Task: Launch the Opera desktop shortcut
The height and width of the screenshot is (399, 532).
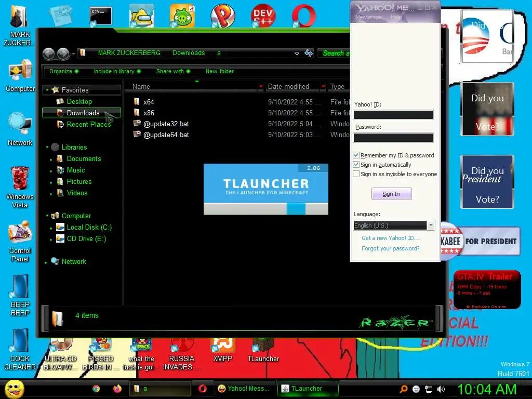Action: pyautogui.click(x=303, y=16)
